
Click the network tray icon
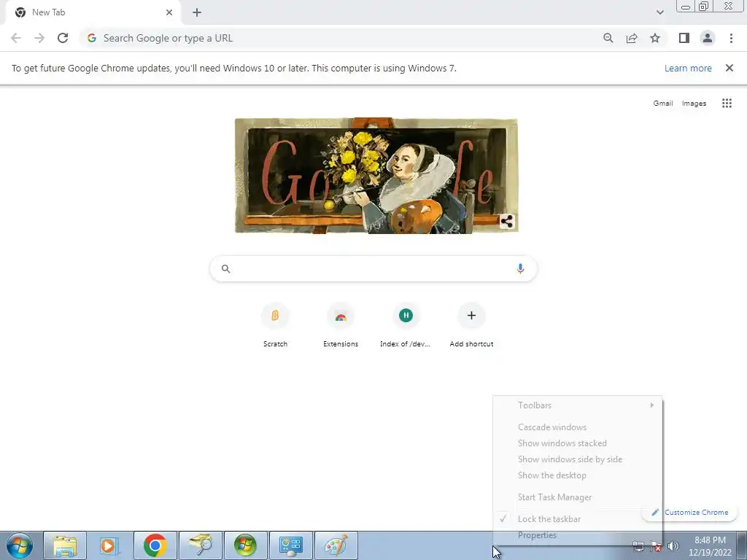point(638,546)
